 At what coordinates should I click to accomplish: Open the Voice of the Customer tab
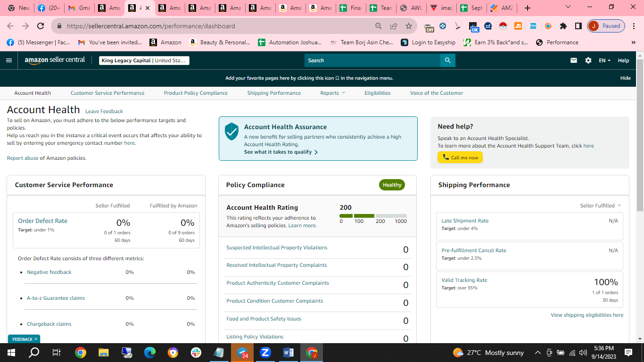click(437, 93)
